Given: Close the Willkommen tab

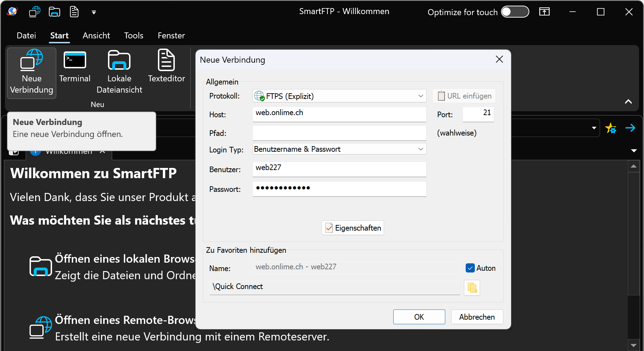Looking at the screenshot, I should (x=102, y=152).
